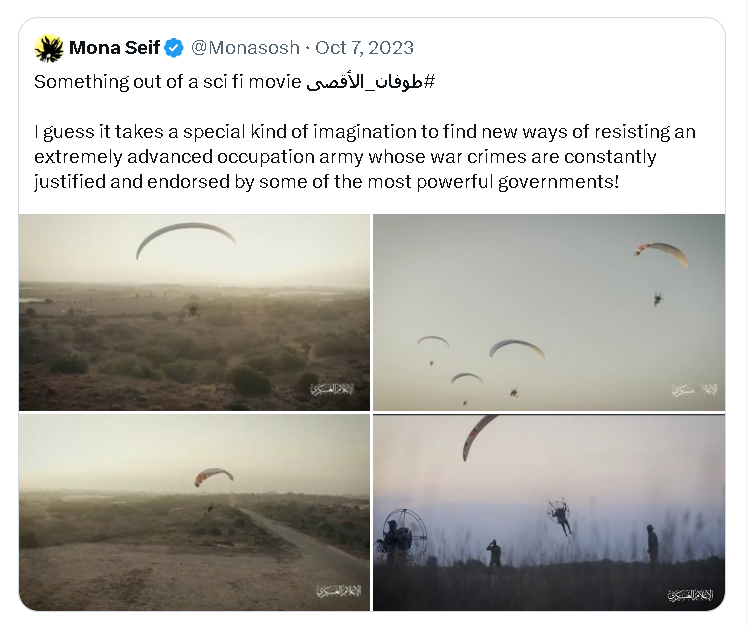Click the watermark logo in the top-right photo
Viewport: 747px width, 628px height.
point(692,389)
